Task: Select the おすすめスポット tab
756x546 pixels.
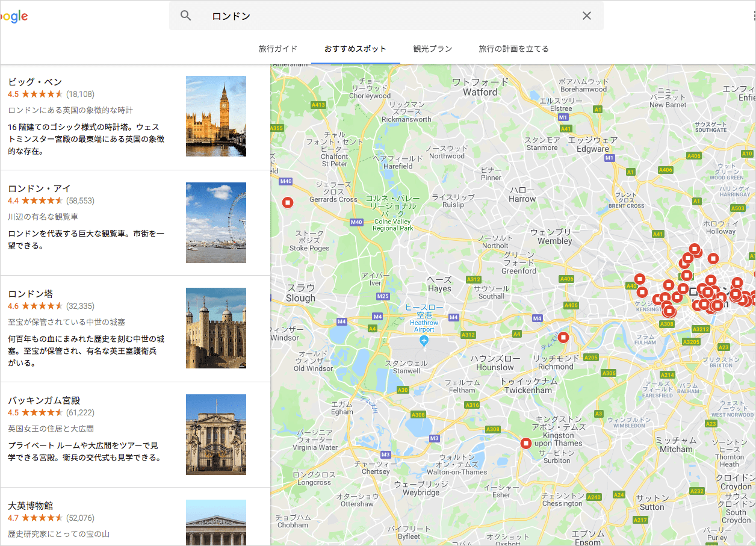Action: click(x=355, y=49)
